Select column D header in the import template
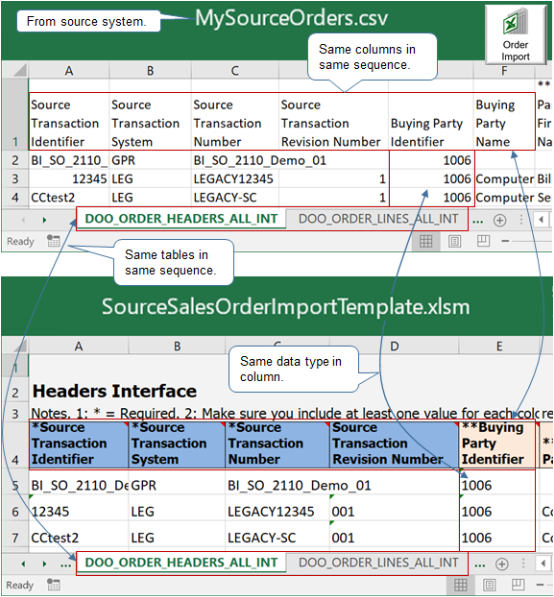554x597 pixels. click(x=394, y=346)
